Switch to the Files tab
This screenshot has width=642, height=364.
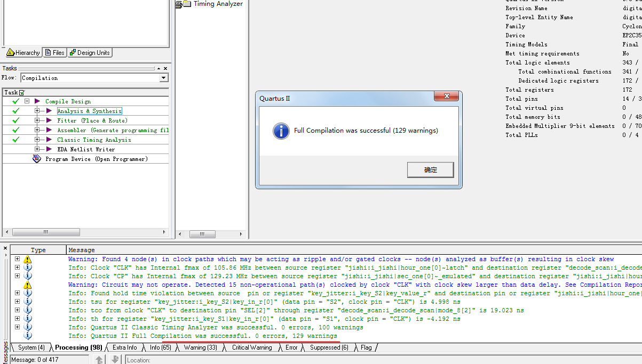[x=55, y=53]
